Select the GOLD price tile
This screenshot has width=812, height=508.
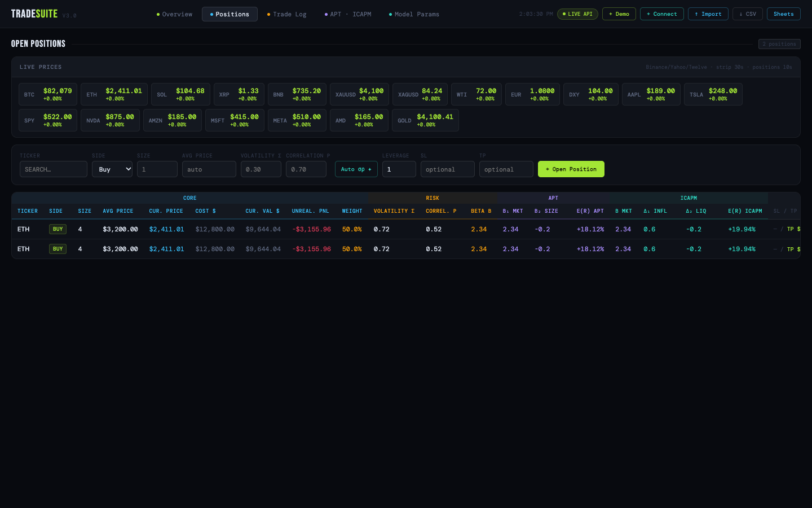coord(425,120)
